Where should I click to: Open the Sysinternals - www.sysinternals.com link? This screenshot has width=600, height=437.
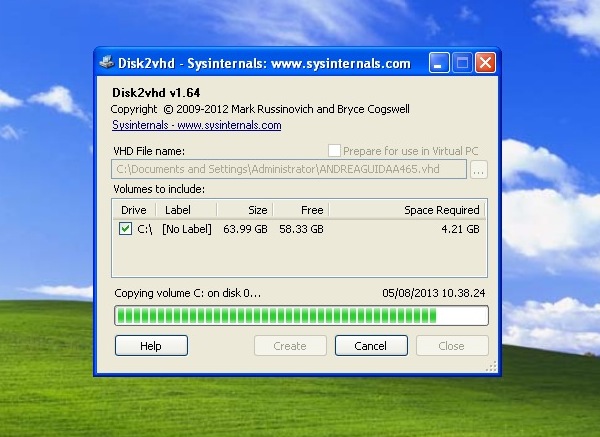[x=197, y=125]
